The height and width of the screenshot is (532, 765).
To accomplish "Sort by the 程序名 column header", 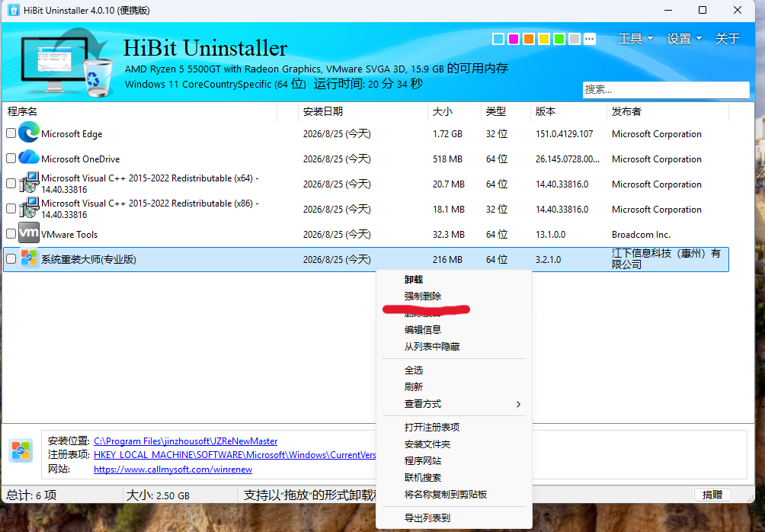I will pos(22,112).
